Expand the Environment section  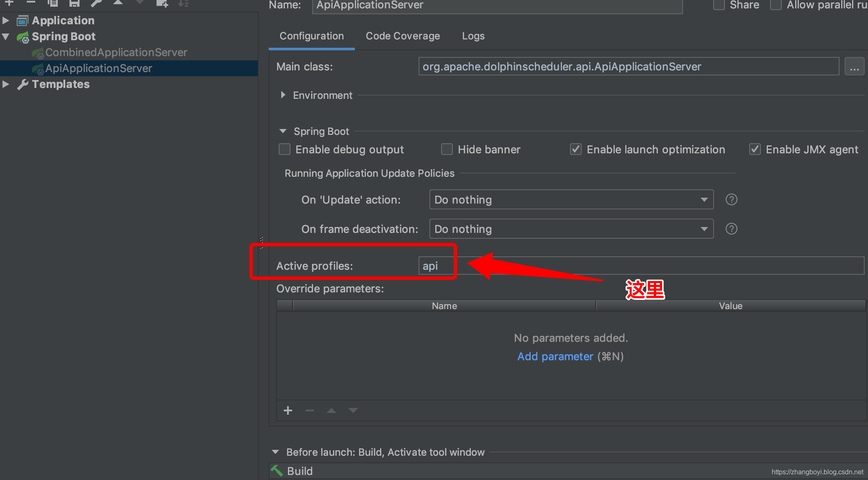pos(283,95)
